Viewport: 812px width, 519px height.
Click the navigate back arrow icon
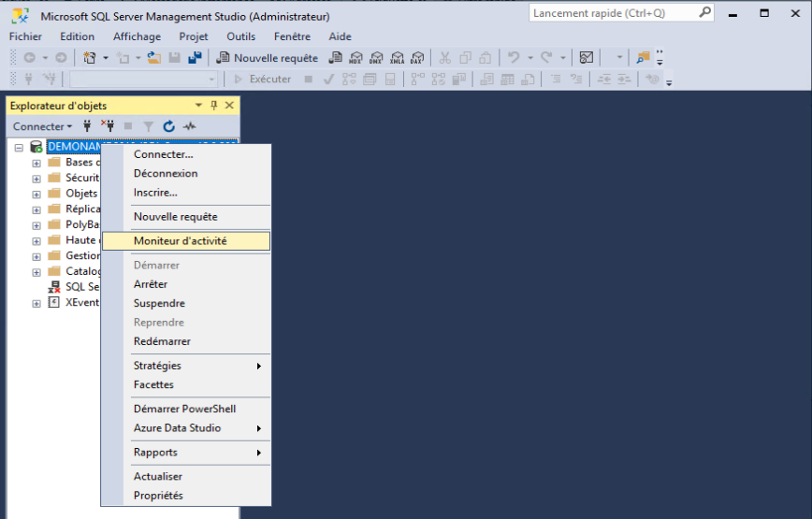coord(30,57)
